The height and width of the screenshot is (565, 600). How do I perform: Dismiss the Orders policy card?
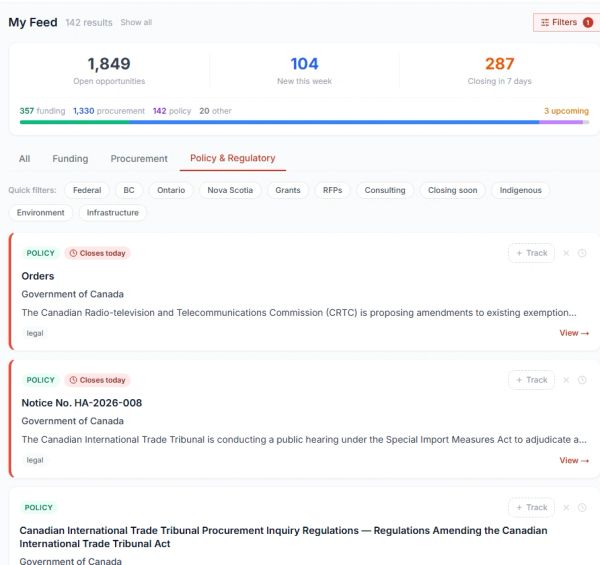coord(566,253)
